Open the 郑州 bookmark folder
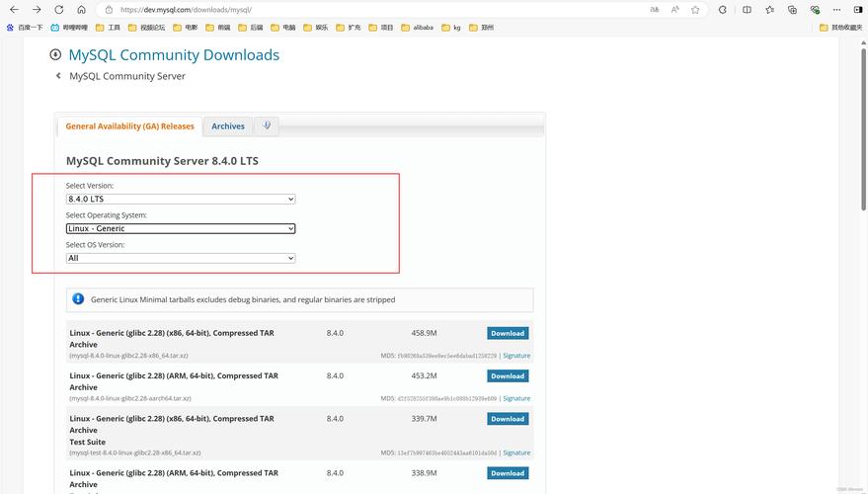The width and height of the screenshot is (868, 494). point(482,27)
